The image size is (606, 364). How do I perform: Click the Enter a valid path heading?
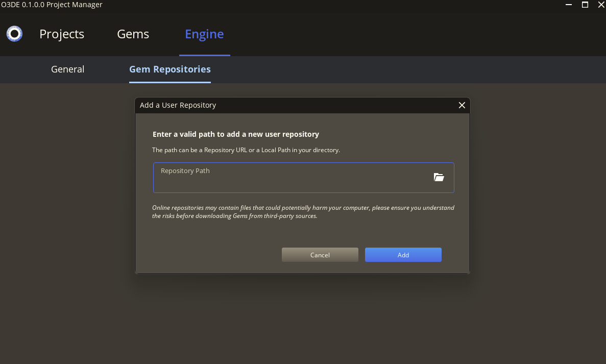coord(235,134)
